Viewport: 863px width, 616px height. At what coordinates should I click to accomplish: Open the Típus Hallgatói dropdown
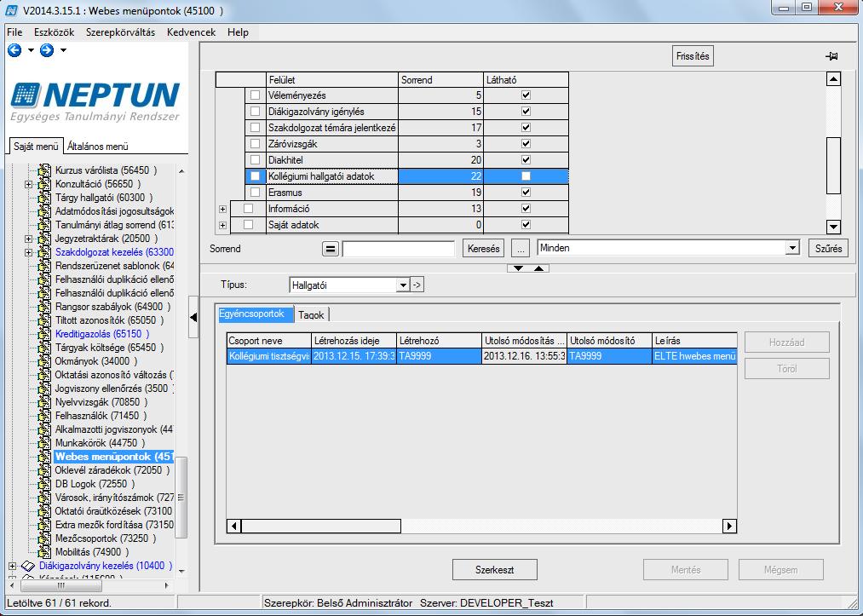click(404, 285)
